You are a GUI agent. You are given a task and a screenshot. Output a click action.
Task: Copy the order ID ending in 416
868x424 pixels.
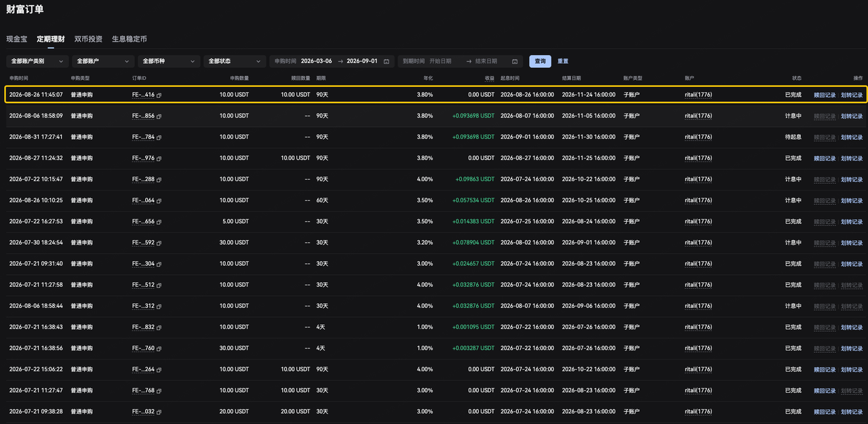159,95
